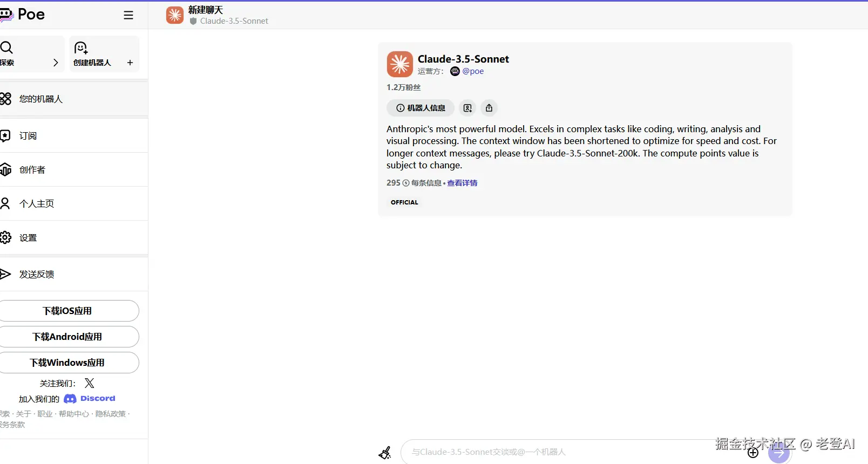This screenshot has width=868, height=464.
Task: Click the 创作者 icon
Action: [5, 169]
